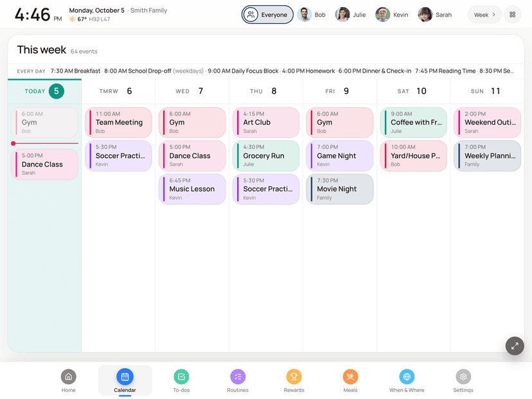
Task: Select the Today 5 day header
Action: [44, 91]
